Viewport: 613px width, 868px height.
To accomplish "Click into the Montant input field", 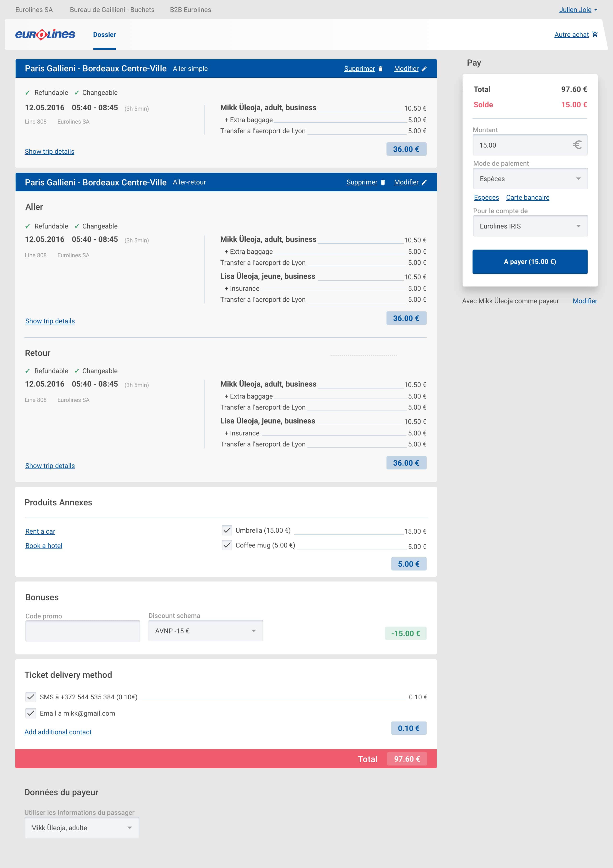I will (530, 145).
